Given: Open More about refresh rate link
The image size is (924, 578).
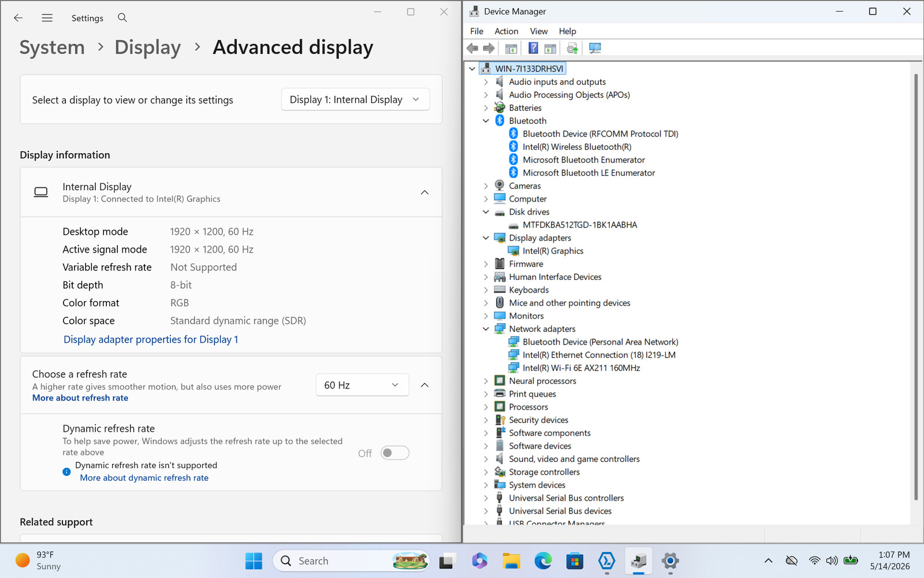Looking at the screenshot, I should [80, 398].
